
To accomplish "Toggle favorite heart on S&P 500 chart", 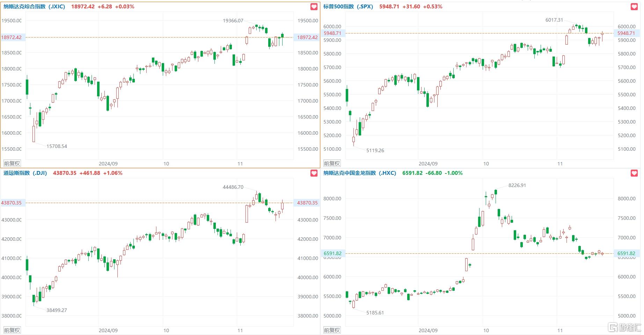I will point(634,7).
